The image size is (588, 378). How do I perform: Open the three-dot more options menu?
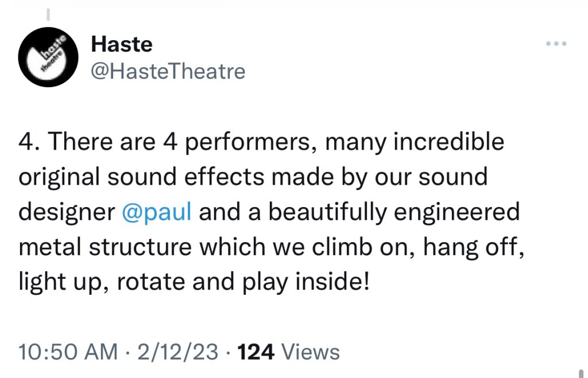pos(556,44)
